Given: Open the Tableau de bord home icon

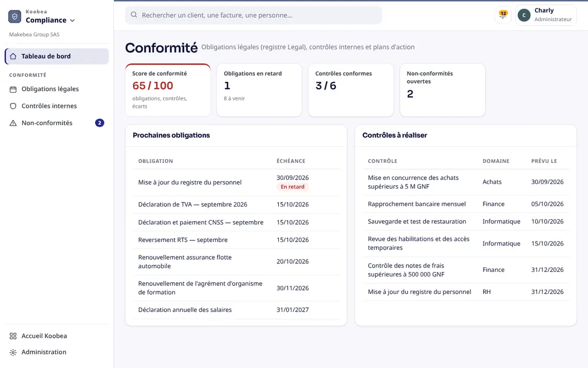Looking at the screenshot, I should click(13, 56).
